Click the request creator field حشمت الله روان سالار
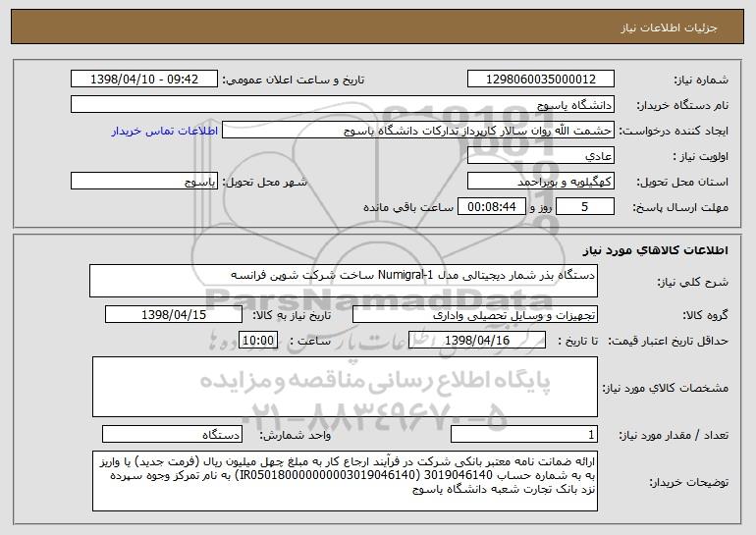 tap(418, 131)
